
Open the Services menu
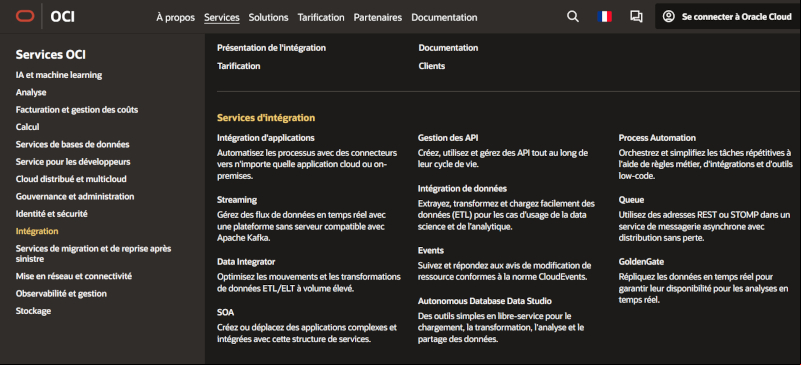click(222, 17)
